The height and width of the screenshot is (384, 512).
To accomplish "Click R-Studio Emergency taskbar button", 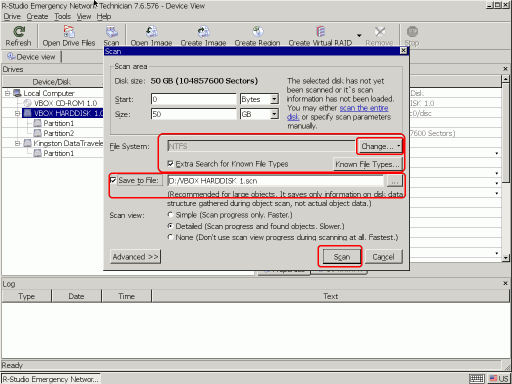I will [51, 379].
